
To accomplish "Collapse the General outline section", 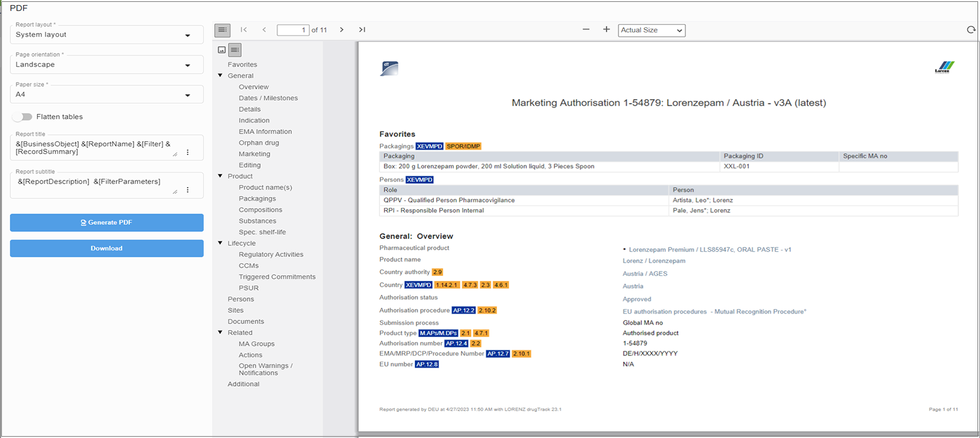I will point(220,76).
